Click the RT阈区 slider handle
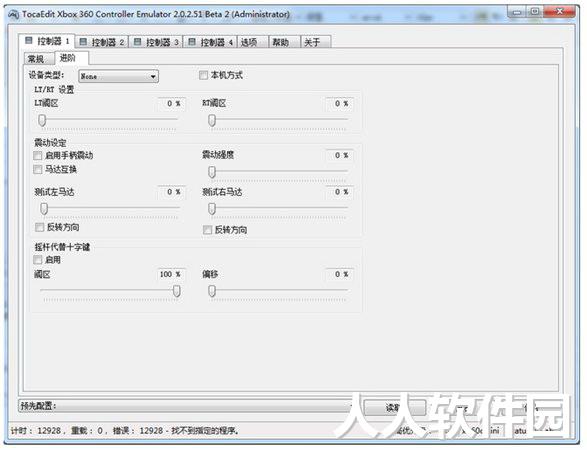This screenshot has width=587, height=450. click(212, 121)
